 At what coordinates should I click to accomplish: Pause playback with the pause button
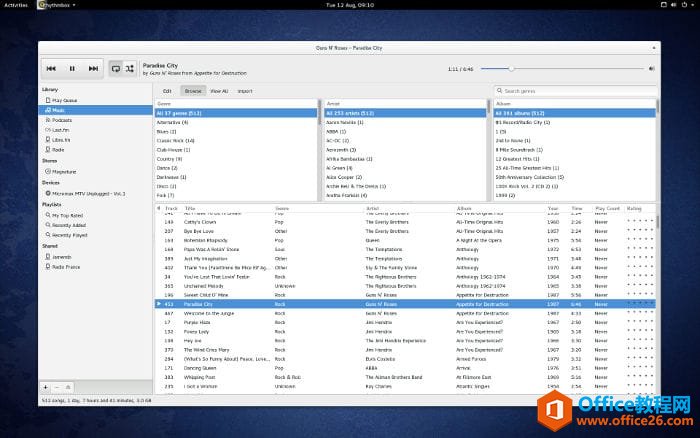pos(72,68)
